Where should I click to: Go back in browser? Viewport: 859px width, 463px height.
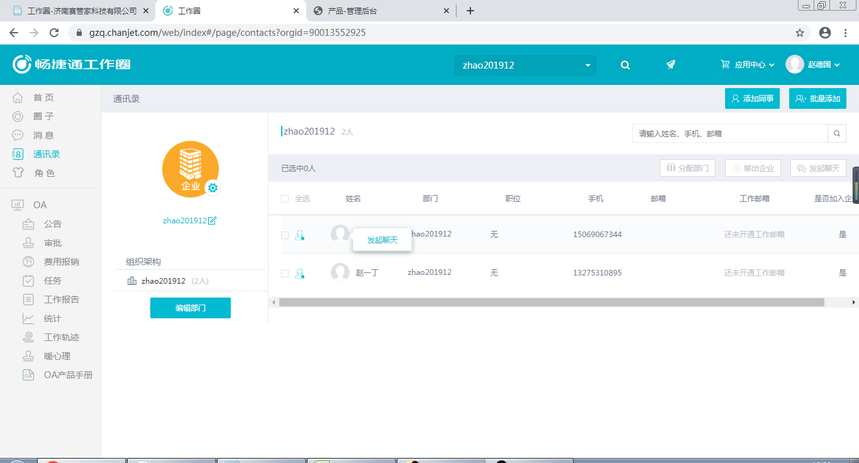tap(14, 33)
